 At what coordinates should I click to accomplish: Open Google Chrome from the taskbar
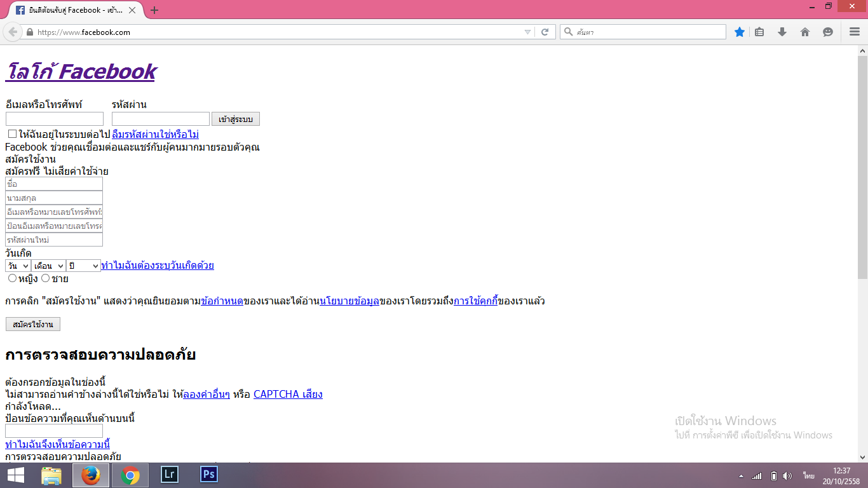tap(130, 475)
